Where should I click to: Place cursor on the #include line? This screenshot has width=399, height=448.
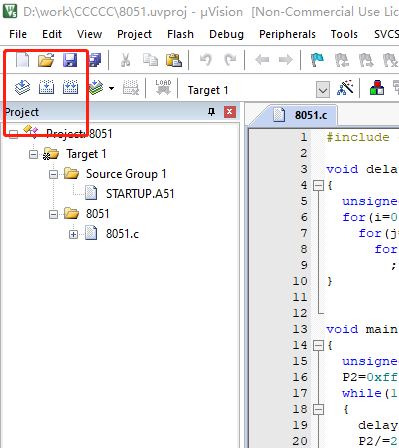[x=362, y=137]
